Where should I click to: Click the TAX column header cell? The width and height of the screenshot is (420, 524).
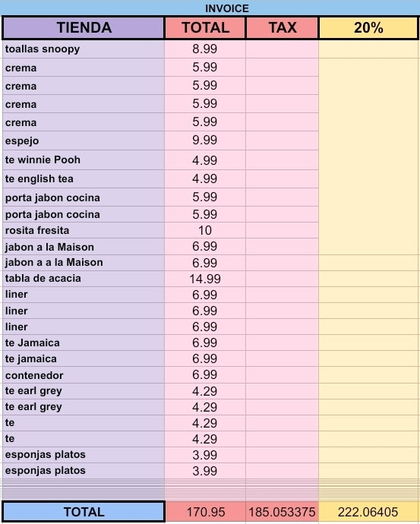coord(283,27)
